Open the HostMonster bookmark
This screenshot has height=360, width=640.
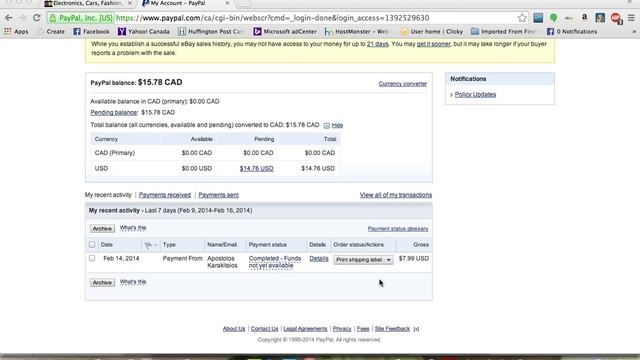[357, 31]
